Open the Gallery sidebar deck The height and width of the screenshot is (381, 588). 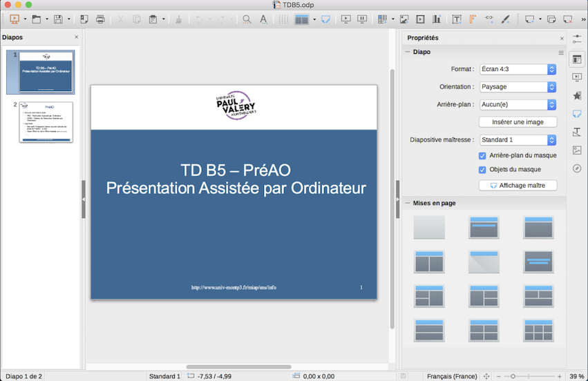pos(577,150)
